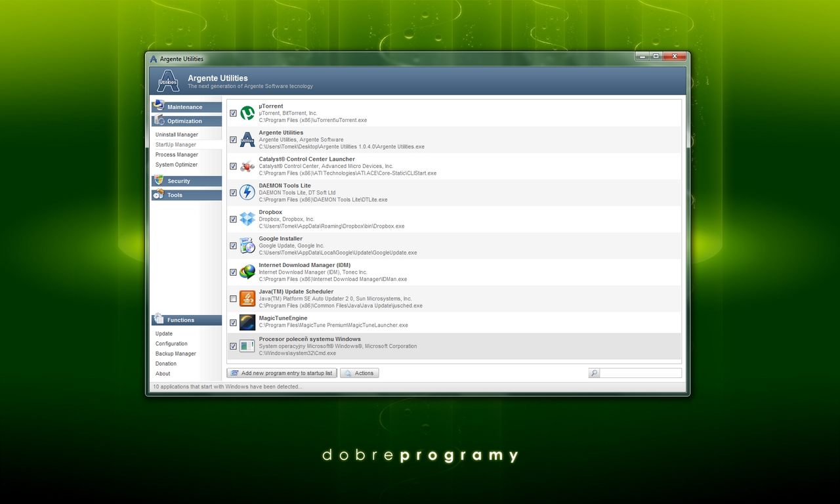This screenshot has height=504, width=840.
Task: Click the Internet Download Manager globe icon
Action: [247, 272]
